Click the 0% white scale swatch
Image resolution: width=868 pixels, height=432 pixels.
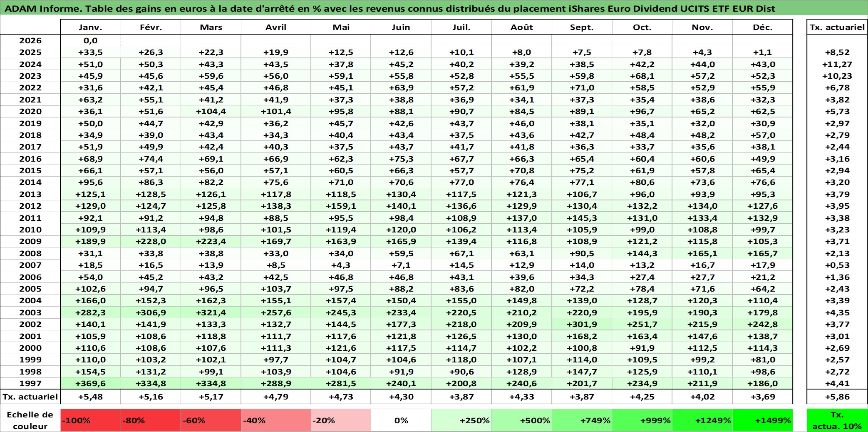click(x=401, y=420)
